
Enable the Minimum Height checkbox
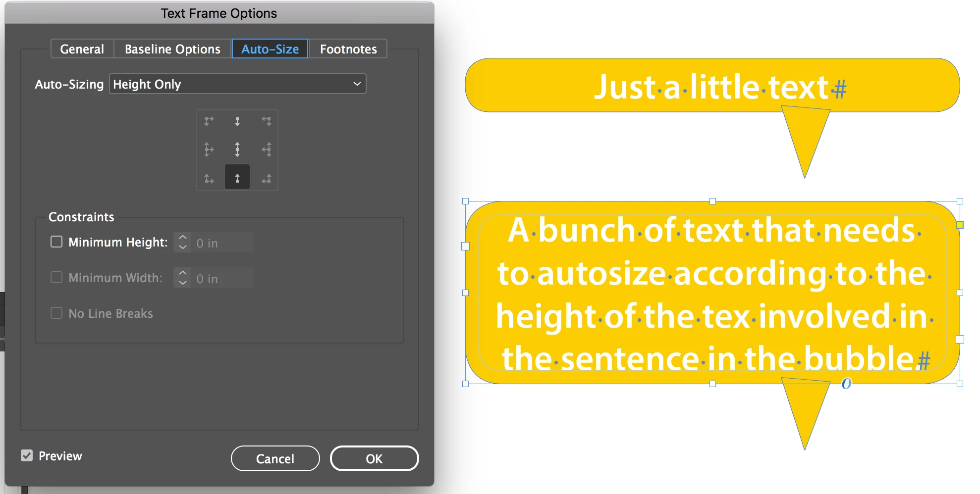[x=56, y=242]
